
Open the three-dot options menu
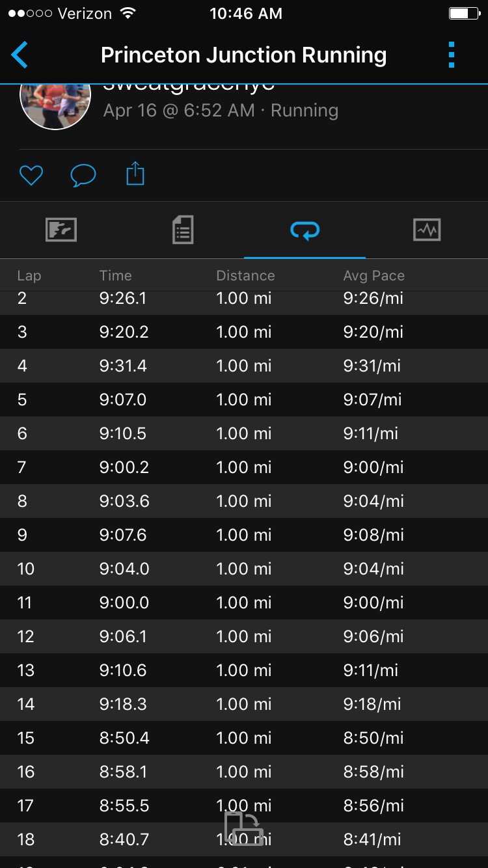click(x=452, y=55)
